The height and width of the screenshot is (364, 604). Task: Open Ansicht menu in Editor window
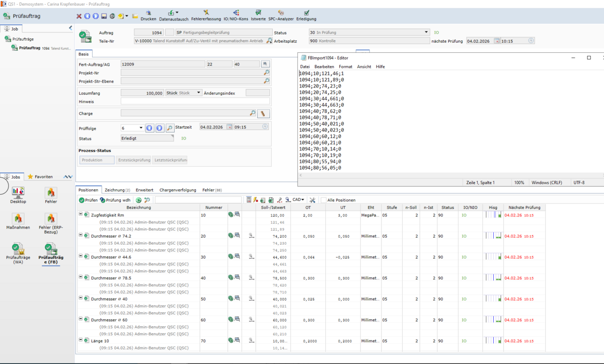point(364,66)
